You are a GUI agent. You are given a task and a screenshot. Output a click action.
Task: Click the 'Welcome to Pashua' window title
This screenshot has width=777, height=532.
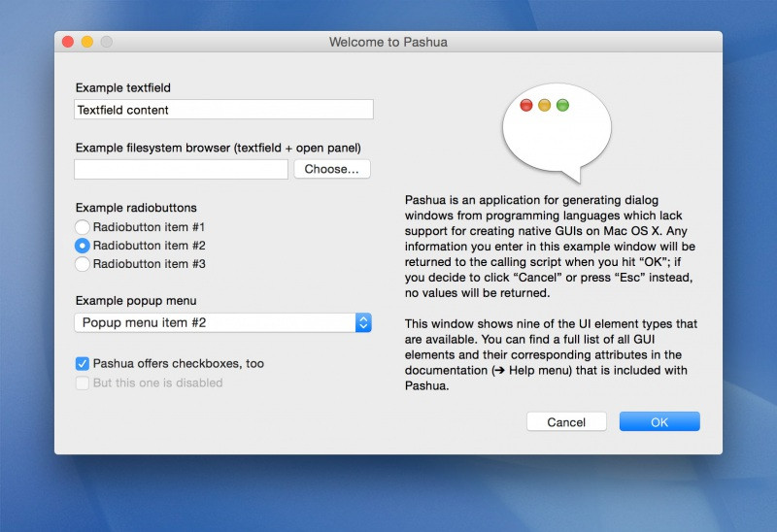click(388, 42)
